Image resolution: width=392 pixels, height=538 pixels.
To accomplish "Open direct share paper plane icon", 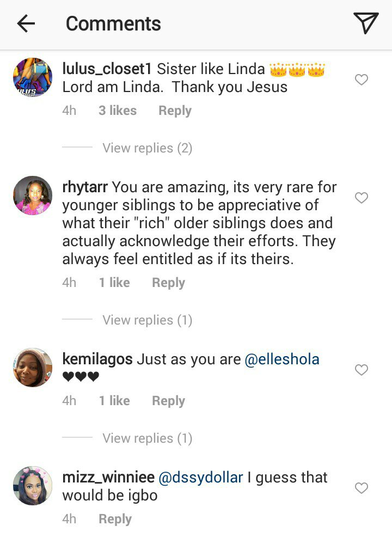I will click(x=366, y=23).
